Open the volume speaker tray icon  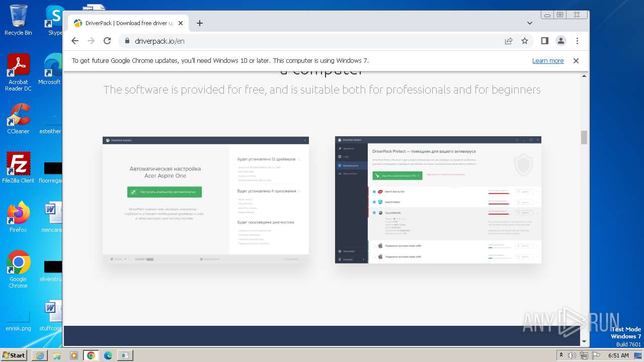click(x=572, y=355)
